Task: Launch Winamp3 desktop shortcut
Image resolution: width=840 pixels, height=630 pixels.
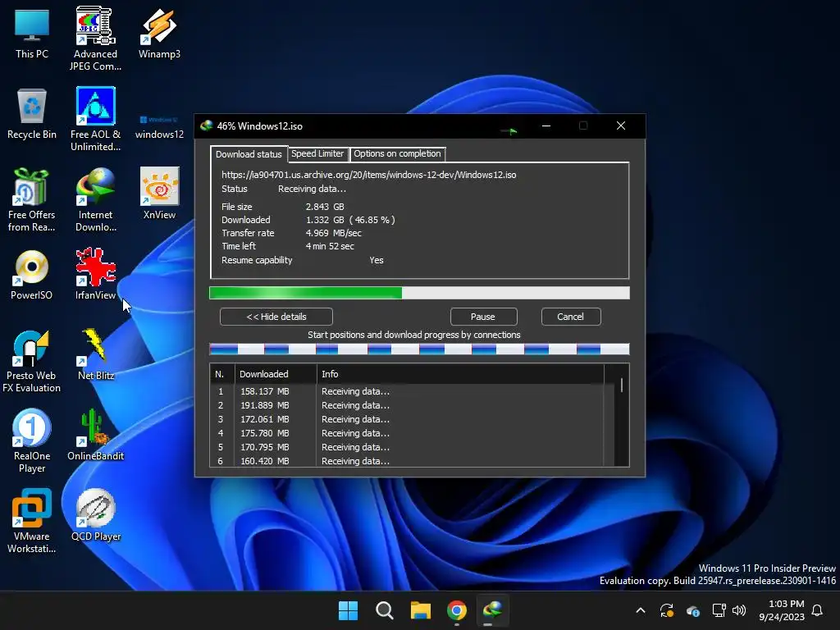Action: tap(159, 33)
